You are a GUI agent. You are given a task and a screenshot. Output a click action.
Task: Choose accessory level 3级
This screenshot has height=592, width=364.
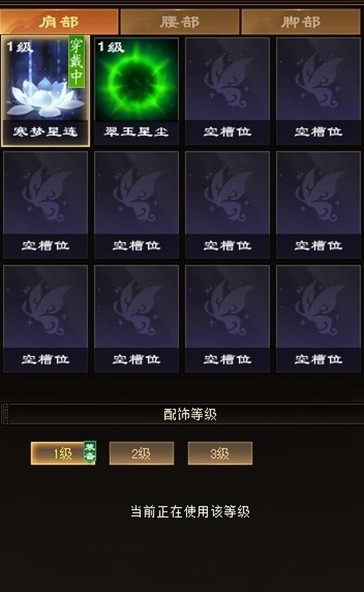[220, 454]
